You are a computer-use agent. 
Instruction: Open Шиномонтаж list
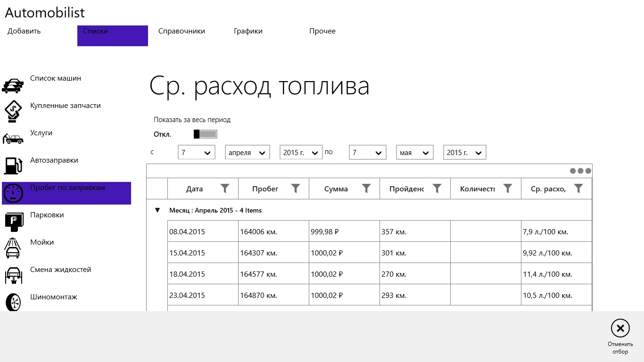[54, 297]
